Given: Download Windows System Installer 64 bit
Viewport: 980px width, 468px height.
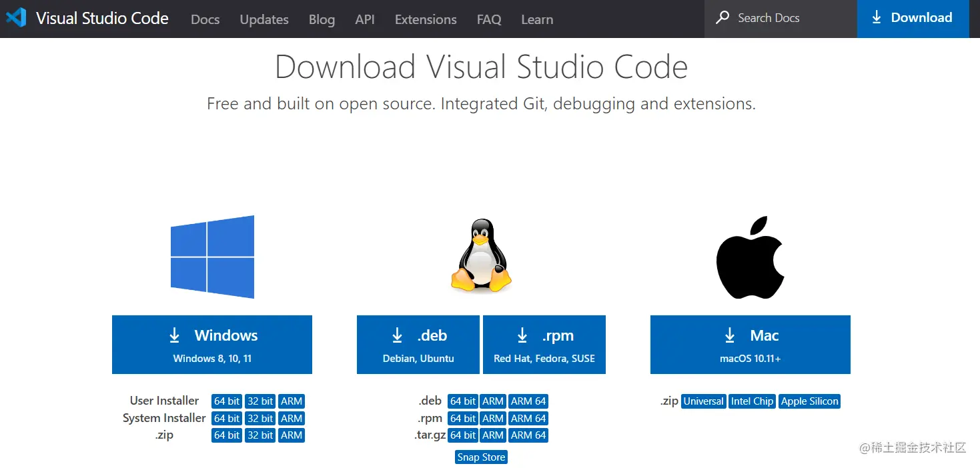Looking at the screenshot, I should (227, 419).
